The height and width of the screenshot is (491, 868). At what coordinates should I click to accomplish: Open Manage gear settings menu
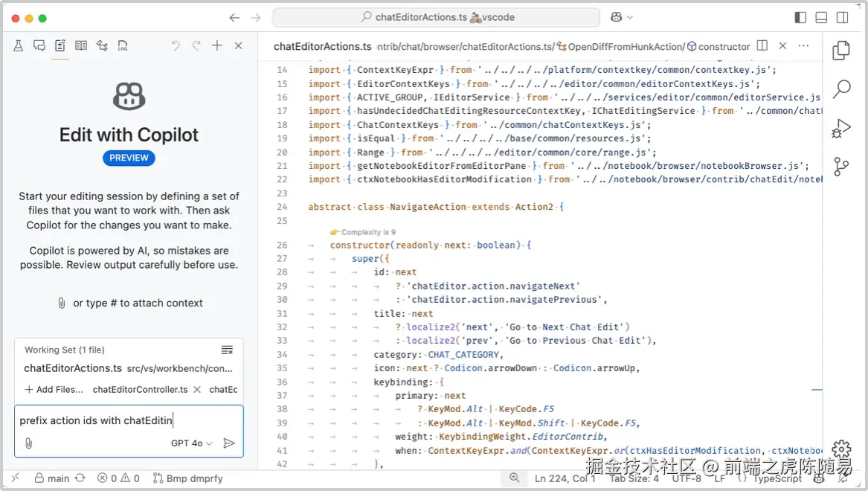[841, 449]
